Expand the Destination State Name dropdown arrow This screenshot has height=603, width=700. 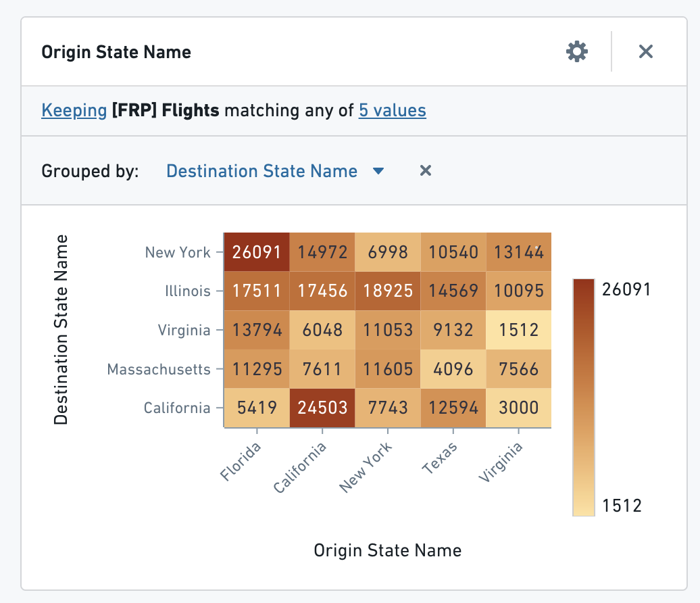coord(378,171)
